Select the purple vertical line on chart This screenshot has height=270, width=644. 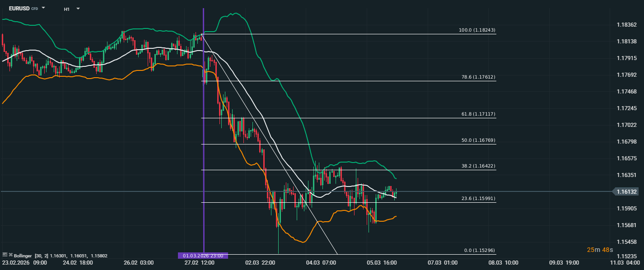tap(204, 135)
